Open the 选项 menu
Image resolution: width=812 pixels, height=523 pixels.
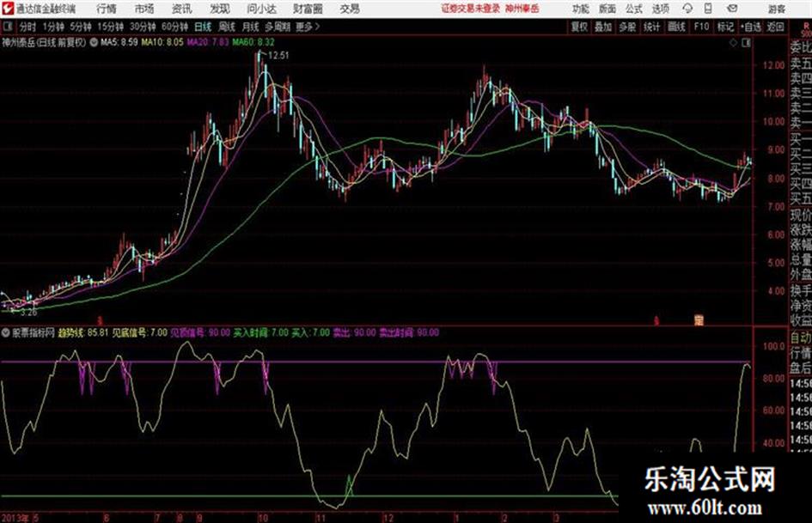click(661, 9)
